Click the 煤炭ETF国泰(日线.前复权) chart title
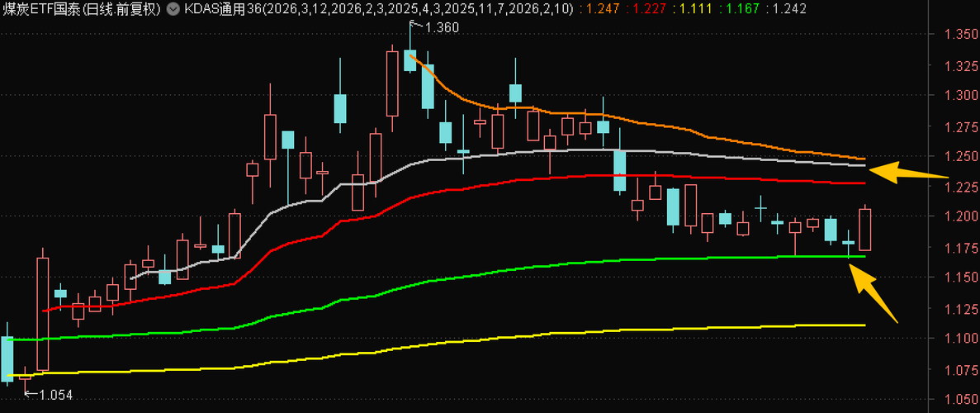Image resolution: width=980 pixels, height=413 pixels. pos(82,9)
